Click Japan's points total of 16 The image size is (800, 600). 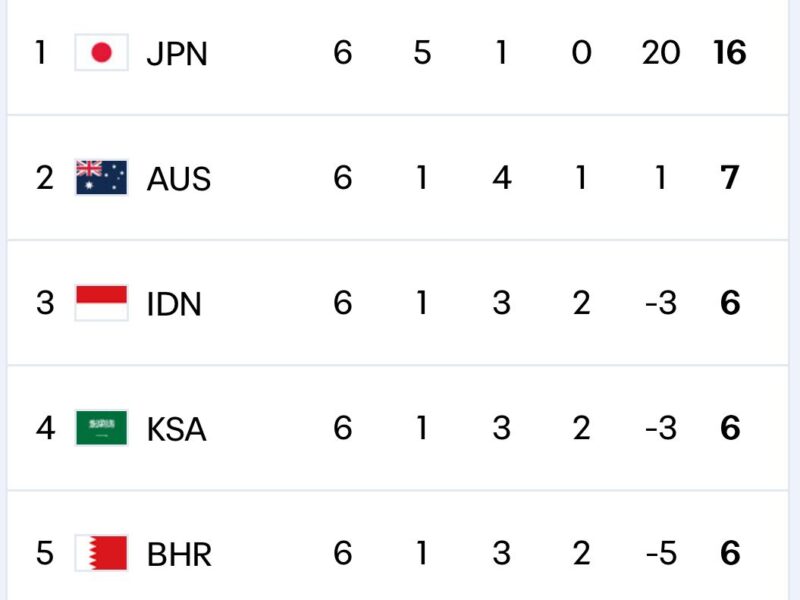[x=729, y=53]
